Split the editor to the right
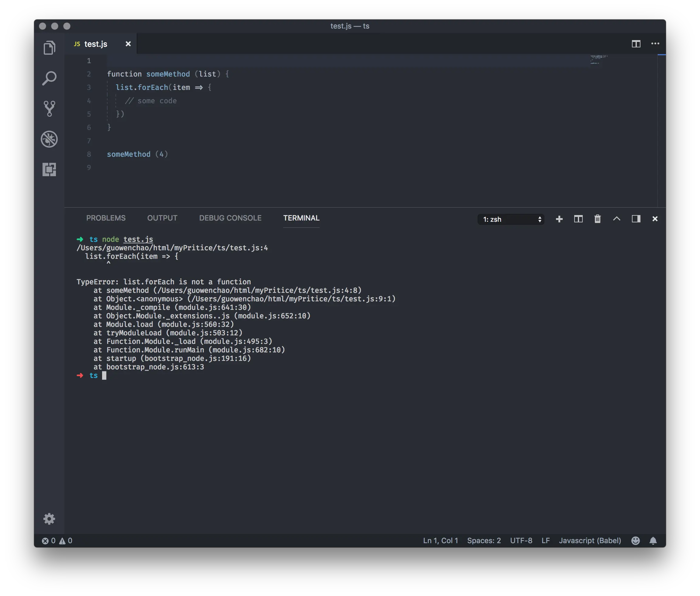 pos(636,43)
